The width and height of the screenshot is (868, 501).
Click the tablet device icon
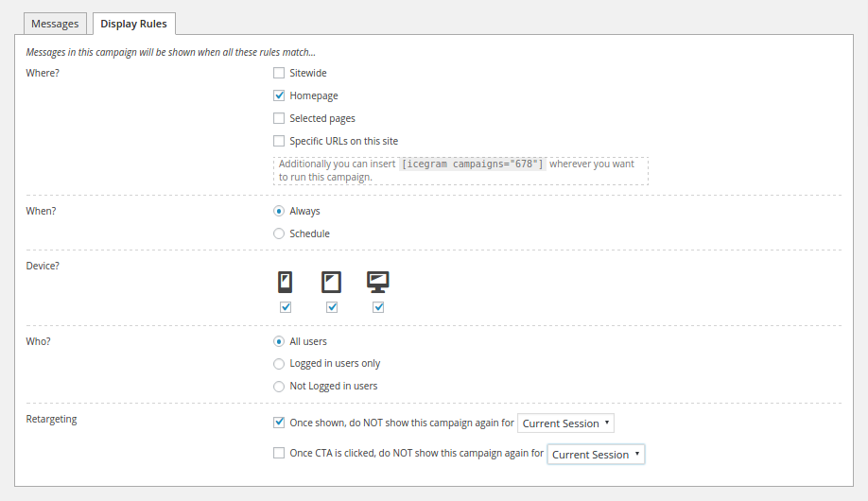click(x=331, y=282)
